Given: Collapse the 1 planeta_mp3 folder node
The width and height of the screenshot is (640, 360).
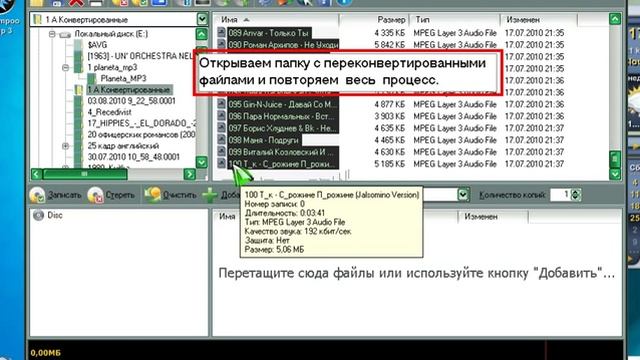Looking at the screenshot, I should pos(65,67).
